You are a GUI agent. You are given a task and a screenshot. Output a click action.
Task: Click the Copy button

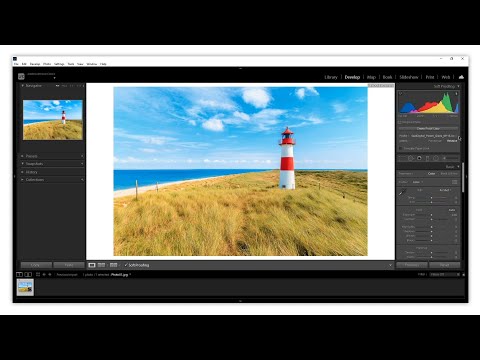pyautogui.click(x=36, y=265)
